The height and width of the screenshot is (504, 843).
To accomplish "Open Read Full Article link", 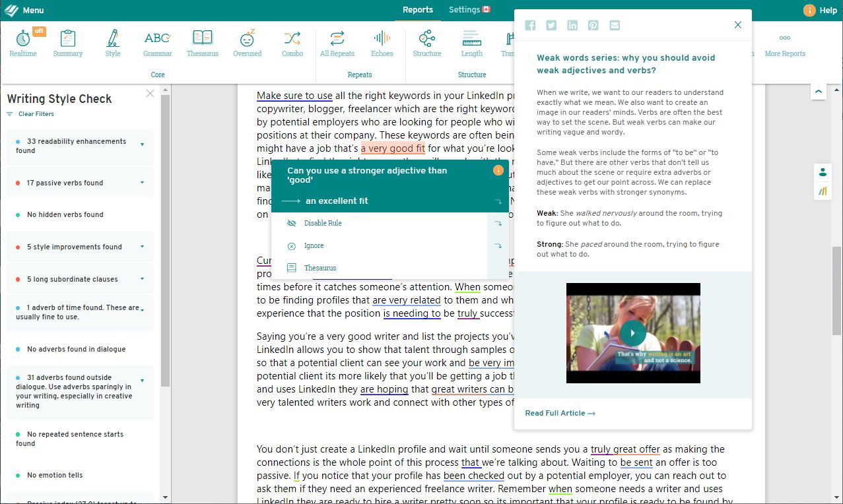I will click(x=559, y=412).
